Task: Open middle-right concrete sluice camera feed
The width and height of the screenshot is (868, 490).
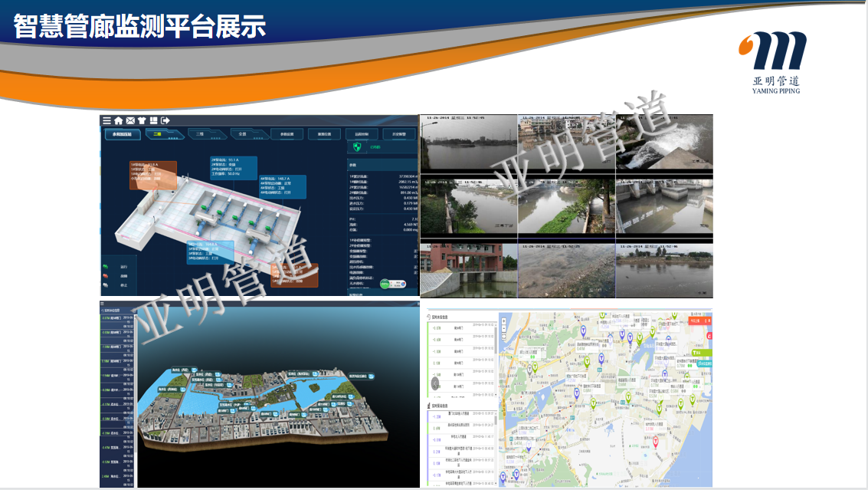Action: (x=664, y=206)
